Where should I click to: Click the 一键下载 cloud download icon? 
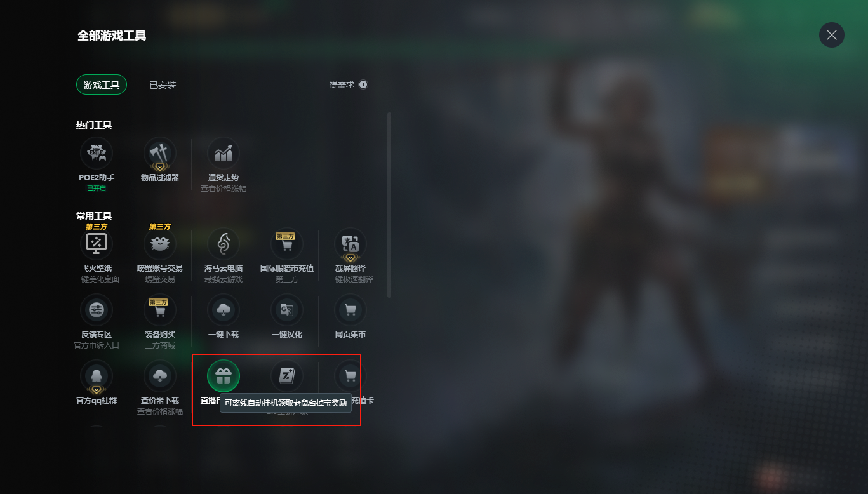coord(224,310)
